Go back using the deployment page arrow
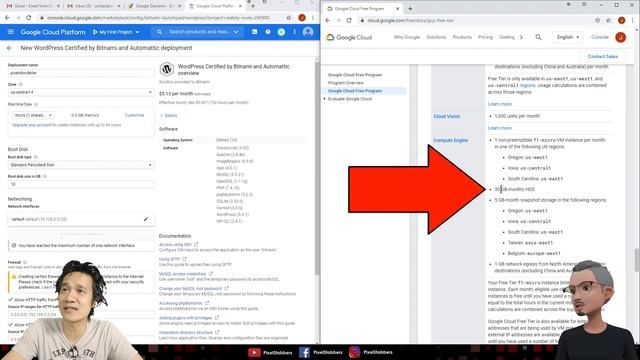The height and width of the screenshot is (360, 640). pos(9,48)
